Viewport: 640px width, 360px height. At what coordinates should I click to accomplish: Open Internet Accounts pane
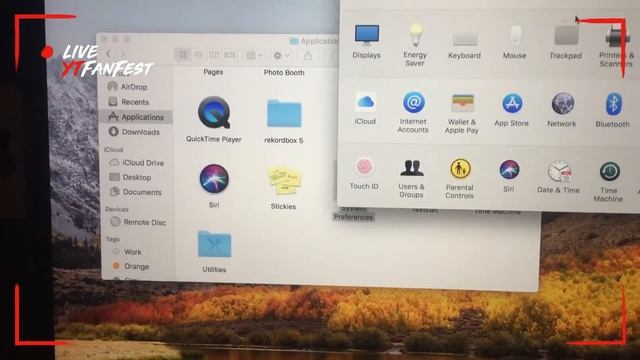[413, 112]
